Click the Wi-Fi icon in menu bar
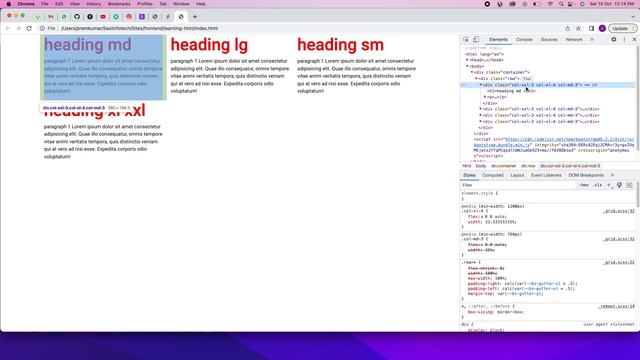 550,4
